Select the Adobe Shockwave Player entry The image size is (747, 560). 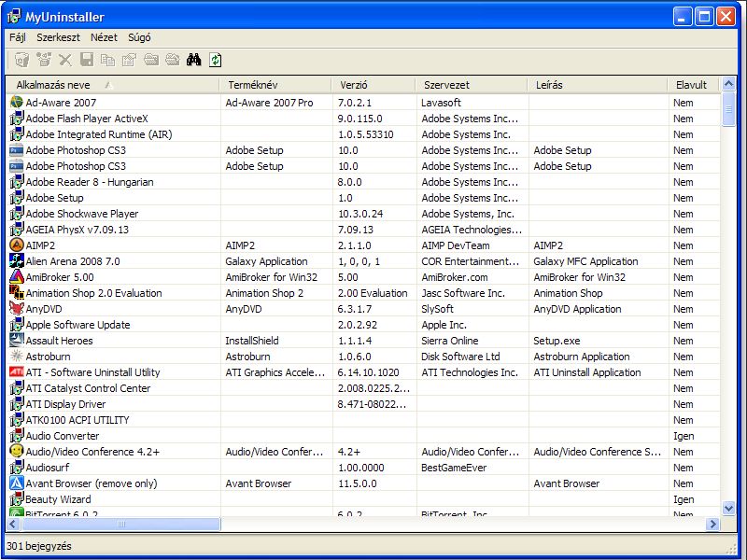pyautogui.click(x=82, y=214)
